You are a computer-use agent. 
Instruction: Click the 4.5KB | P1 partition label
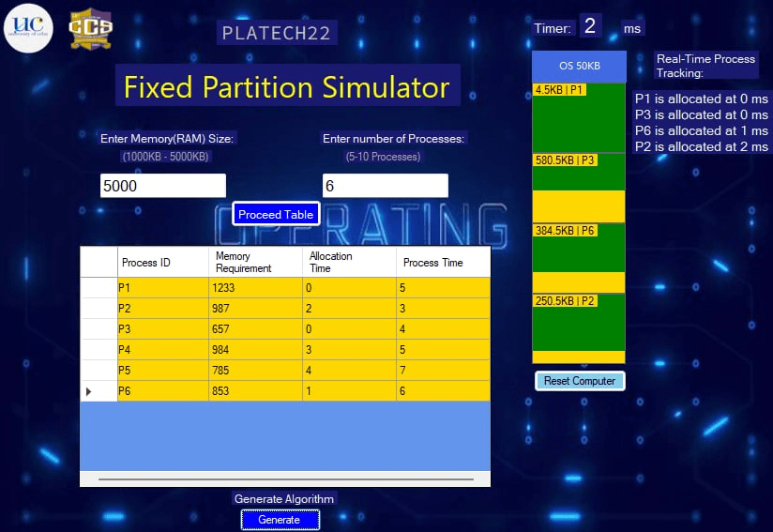[559, 90]
